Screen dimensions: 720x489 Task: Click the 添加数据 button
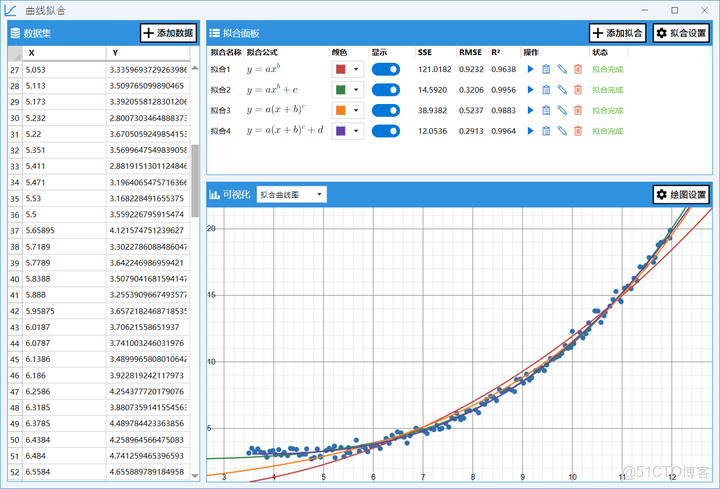[x=168, y=33]
